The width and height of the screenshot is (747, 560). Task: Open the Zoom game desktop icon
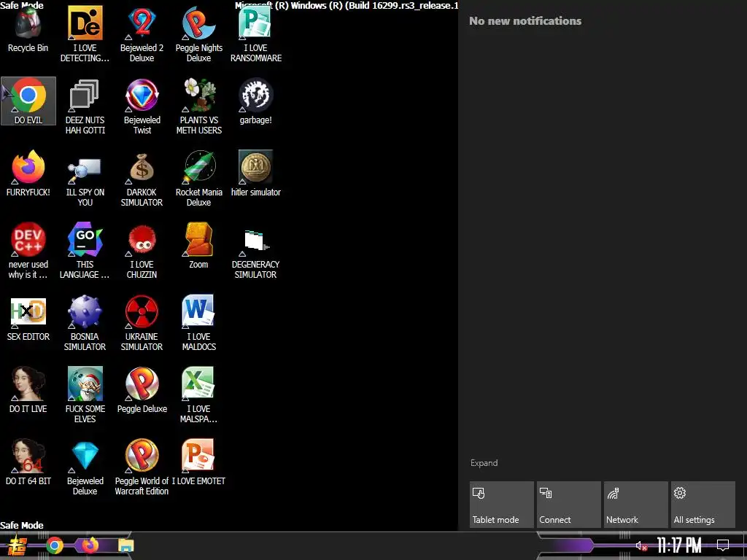(198, 246)
